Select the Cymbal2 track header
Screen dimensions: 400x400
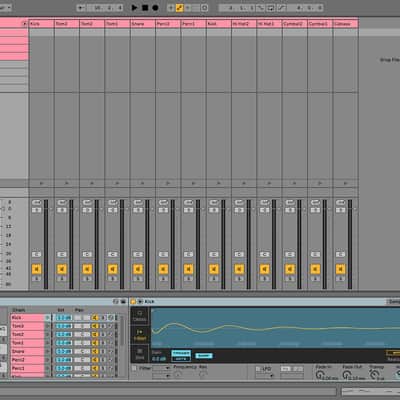pyautogui.click(x=295, y=24)
